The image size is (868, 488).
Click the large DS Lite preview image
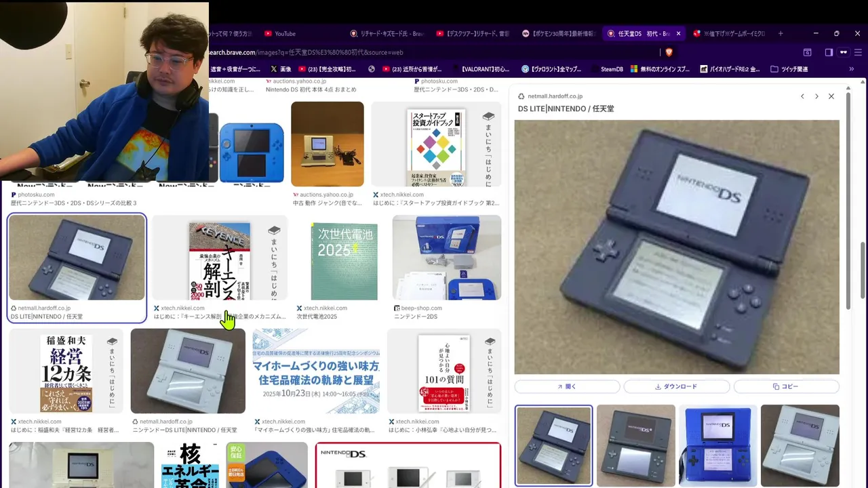point(677,247)
